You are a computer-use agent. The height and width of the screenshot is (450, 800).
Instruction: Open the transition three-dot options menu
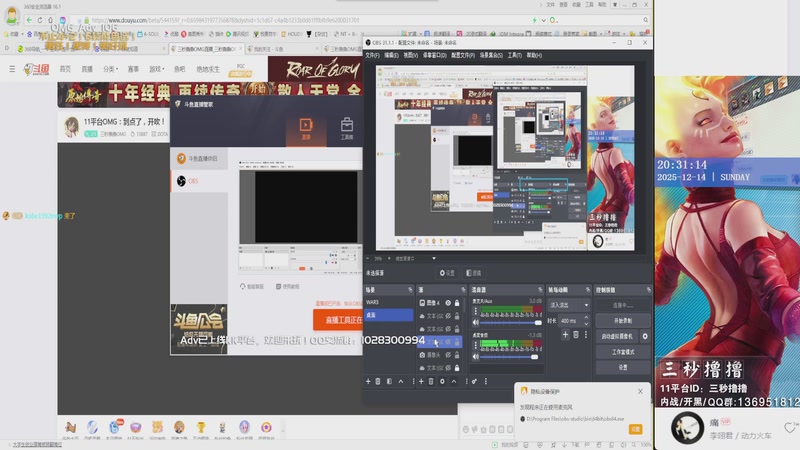click(x=586, y=335)
